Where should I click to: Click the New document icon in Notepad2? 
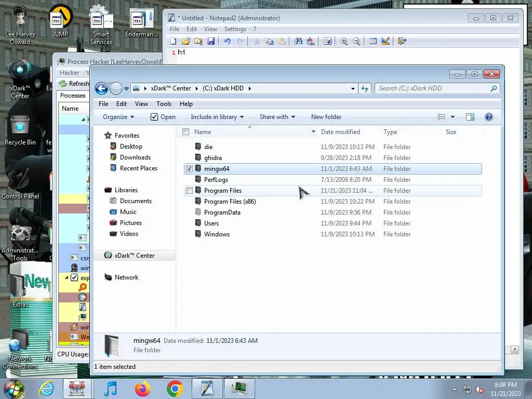coord(174,41)
